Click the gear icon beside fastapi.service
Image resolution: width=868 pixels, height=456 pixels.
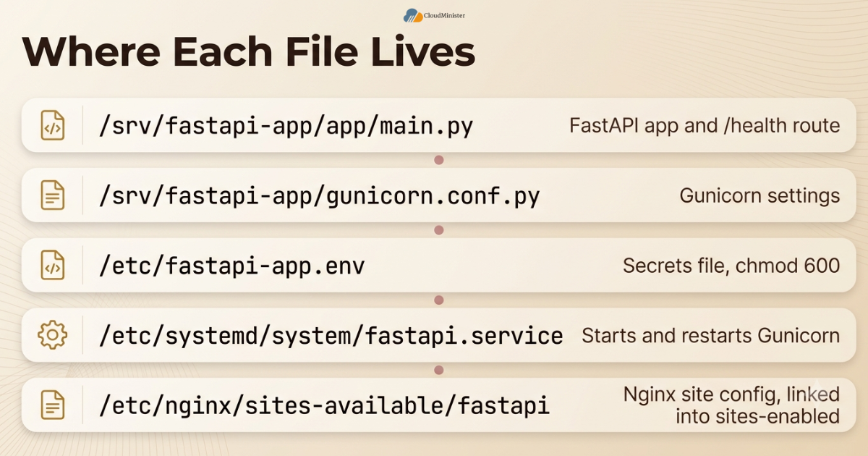click(52, 335)
